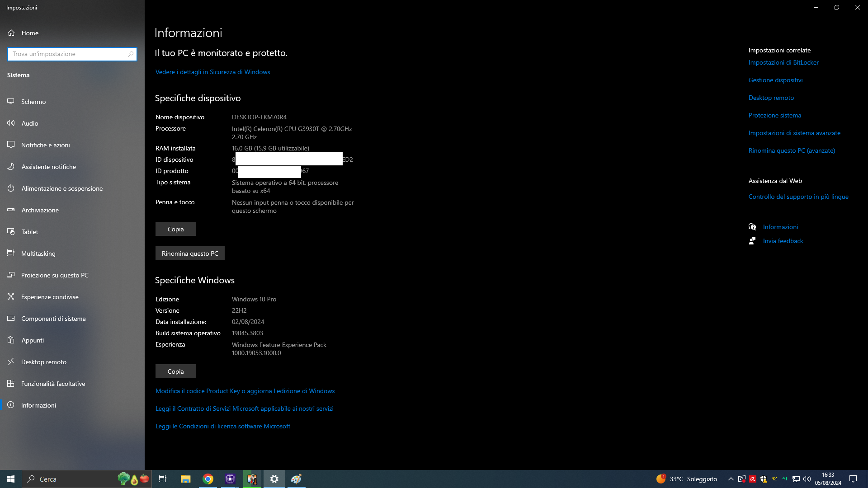Screen dimensions: 868x488
Task: Click the magnifier icon in settings search
Action: tap(131, 54)
